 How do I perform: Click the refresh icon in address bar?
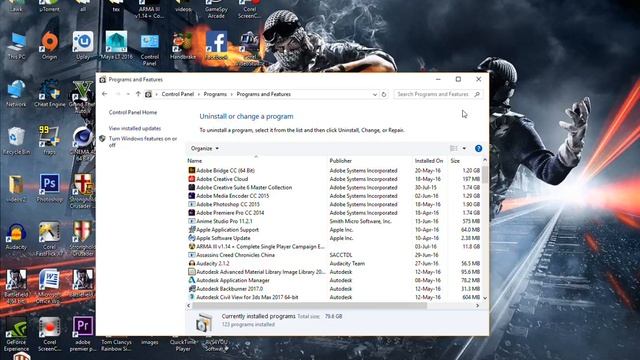click(384, 94)
